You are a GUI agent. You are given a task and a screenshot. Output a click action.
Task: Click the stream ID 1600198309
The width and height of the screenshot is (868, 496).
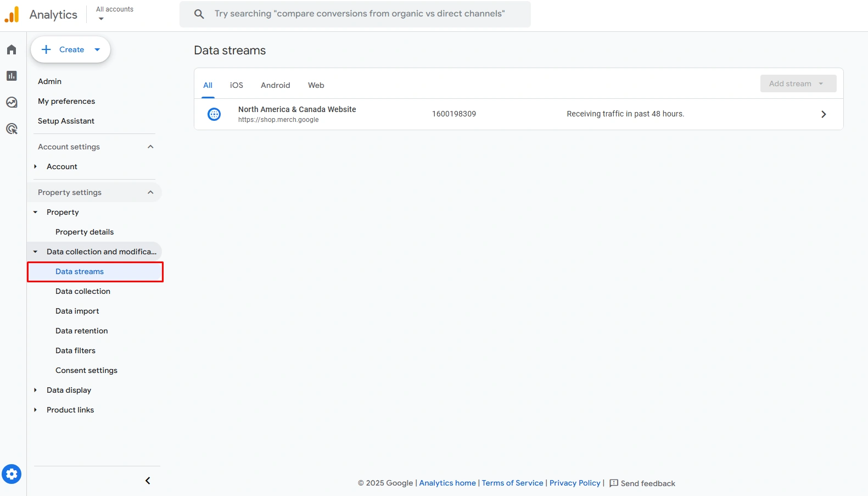coord(454,114)
